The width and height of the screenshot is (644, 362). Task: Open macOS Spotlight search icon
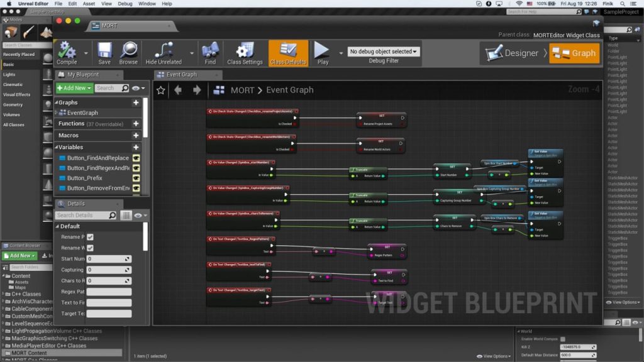pyautogui.click(x=623, y=4)
